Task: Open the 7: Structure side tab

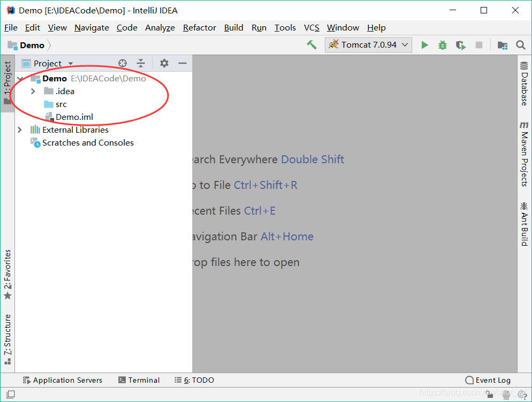Action: (7, 339)
